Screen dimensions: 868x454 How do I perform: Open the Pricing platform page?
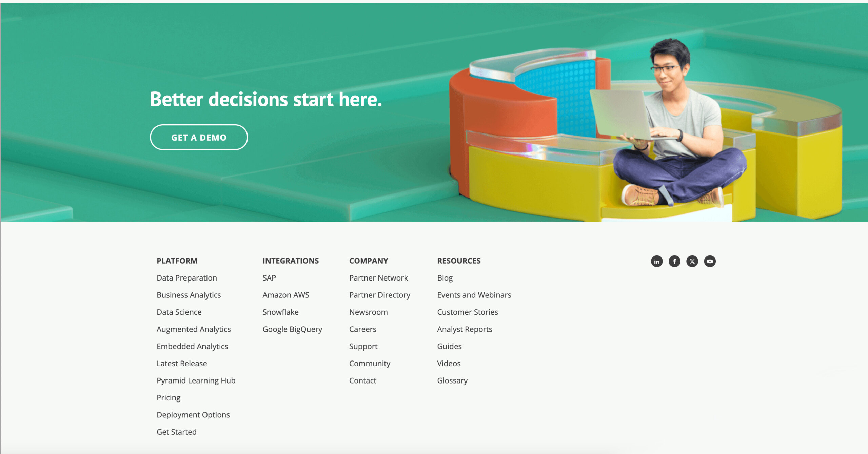tap(168, 398)
